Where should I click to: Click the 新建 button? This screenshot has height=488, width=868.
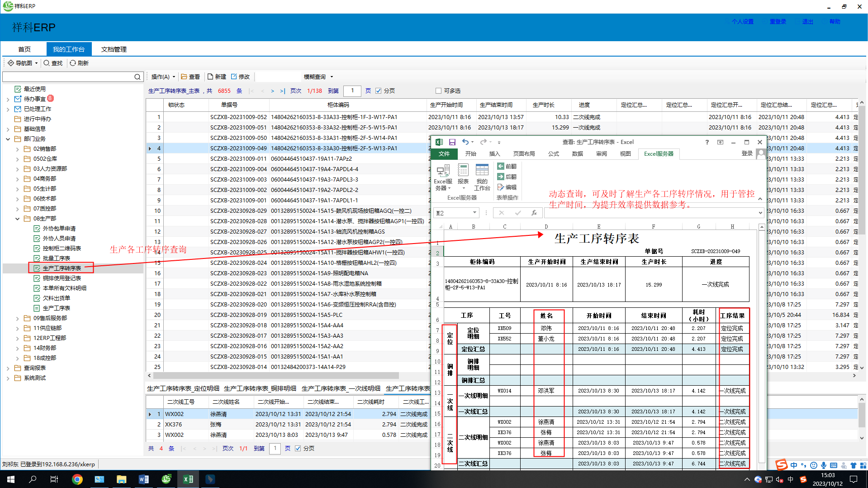(217, 77)
